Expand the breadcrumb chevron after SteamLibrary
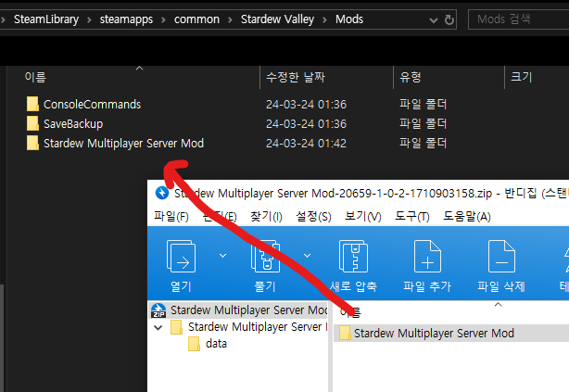This screenshot has height=392, width=569. [x=89, y=19]
